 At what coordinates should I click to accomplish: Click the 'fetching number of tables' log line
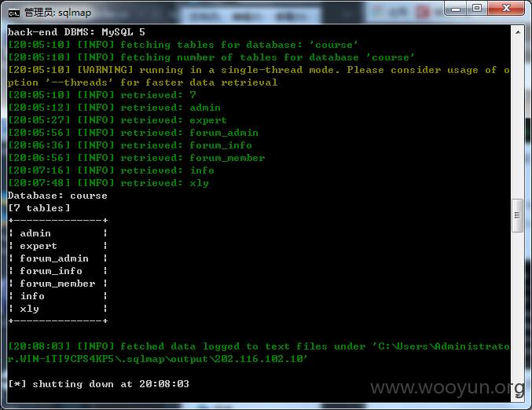211,57
